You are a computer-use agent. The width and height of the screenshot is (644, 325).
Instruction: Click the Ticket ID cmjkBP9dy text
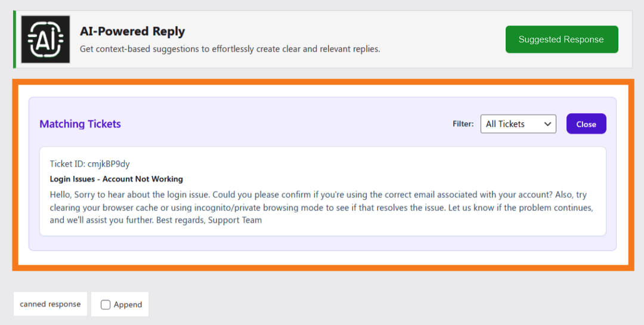click(x=89, y=164)
